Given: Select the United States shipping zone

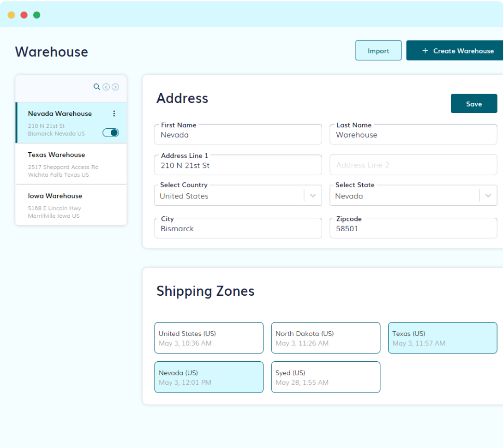Looking at the screenshot, I should pyautogui.click(x=209, y=338).
